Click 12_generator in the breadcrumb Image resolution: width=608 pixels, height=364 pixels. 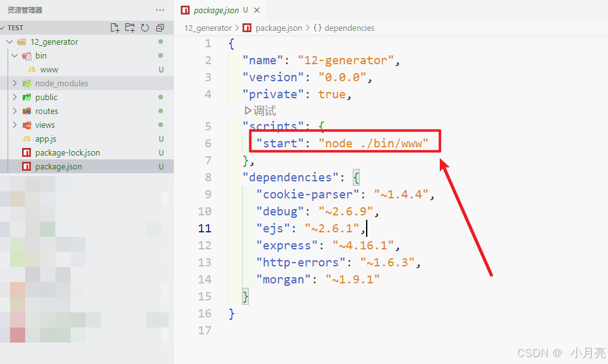[208, 28]
